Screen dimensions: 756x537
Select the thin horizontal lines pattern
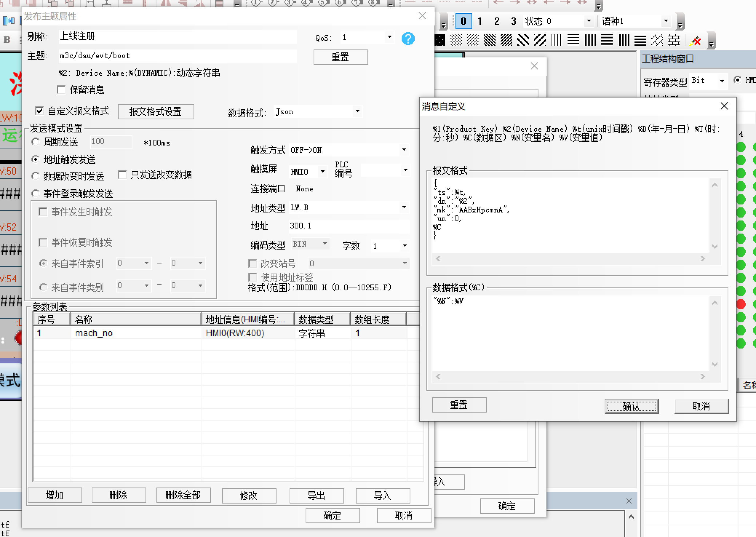coord(573,40)
